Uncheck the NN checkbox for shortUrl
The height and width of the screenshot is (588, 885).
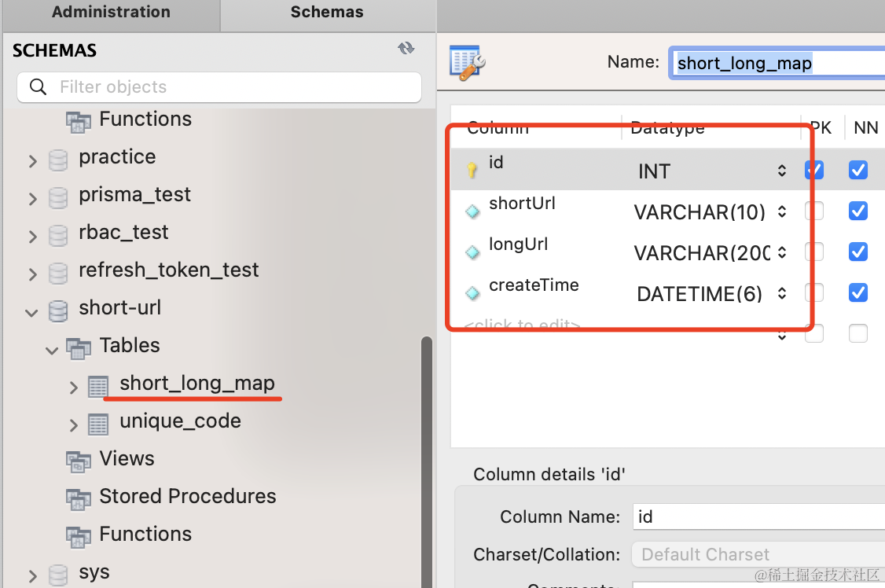(x=858, y=211)
